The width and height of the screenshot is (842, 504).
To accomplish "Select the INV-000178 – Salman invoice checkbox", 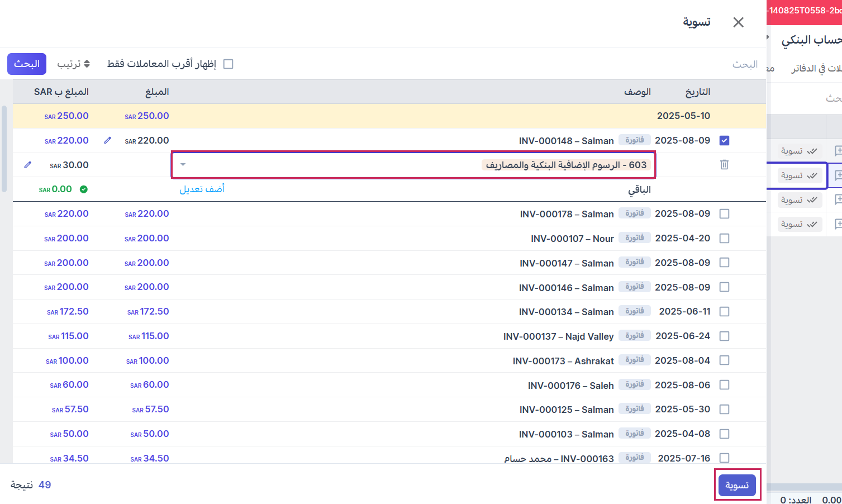I will click(724, 214).
